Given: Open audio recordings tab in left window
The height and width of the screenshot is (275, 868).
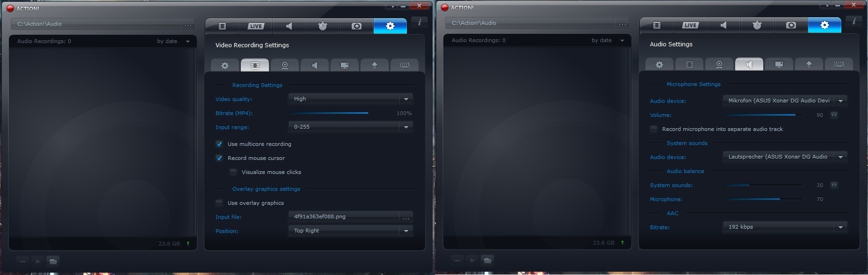Looking at the screenshot, I should (x=289, y=26).
